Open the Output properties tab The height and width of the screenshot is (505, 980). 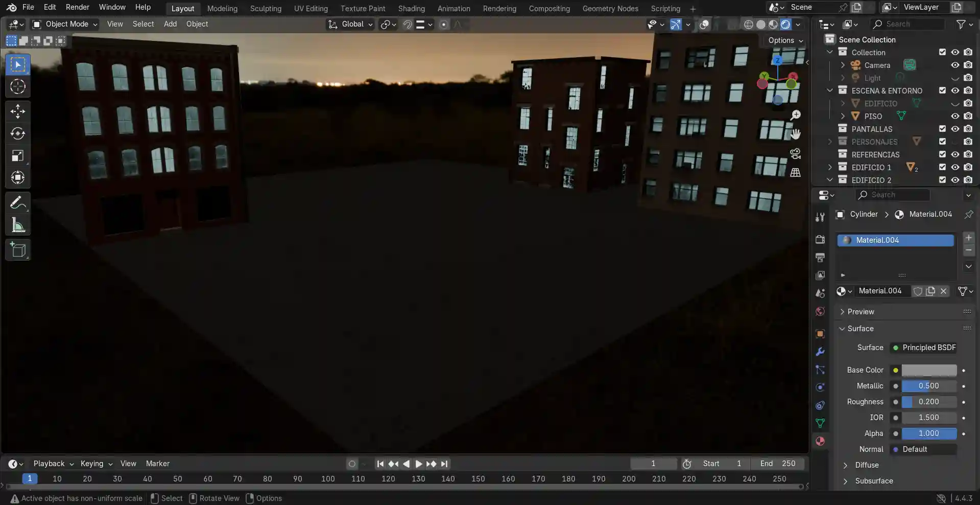click(x=820, y=257)
